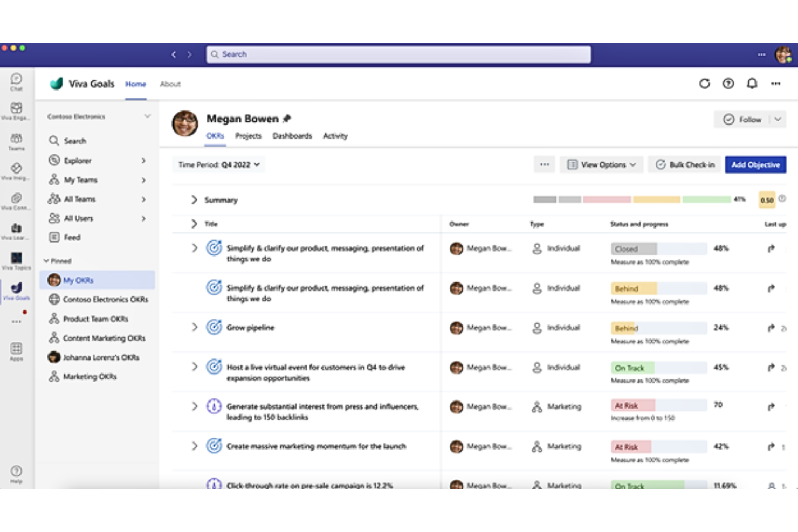Open Johanna Lorenz's OKRs pinned item
The width and height of the screenshot is (798, 532).
coord(97,357)
